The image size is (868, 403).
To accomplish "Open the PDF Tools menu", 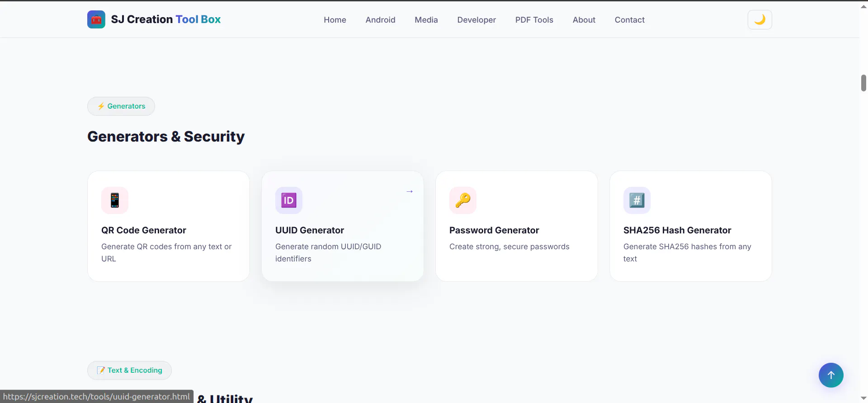I will coord(534,20).
